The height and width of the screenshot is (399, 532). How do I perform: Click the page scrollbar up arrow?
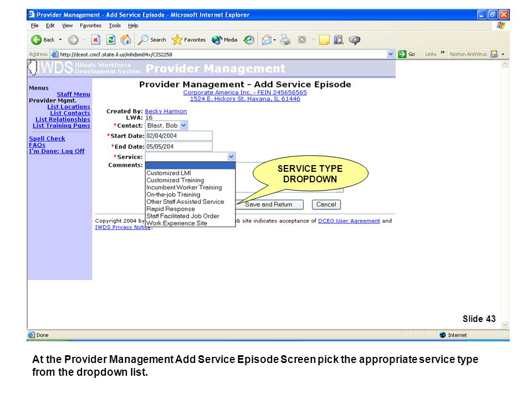point(505,64)
